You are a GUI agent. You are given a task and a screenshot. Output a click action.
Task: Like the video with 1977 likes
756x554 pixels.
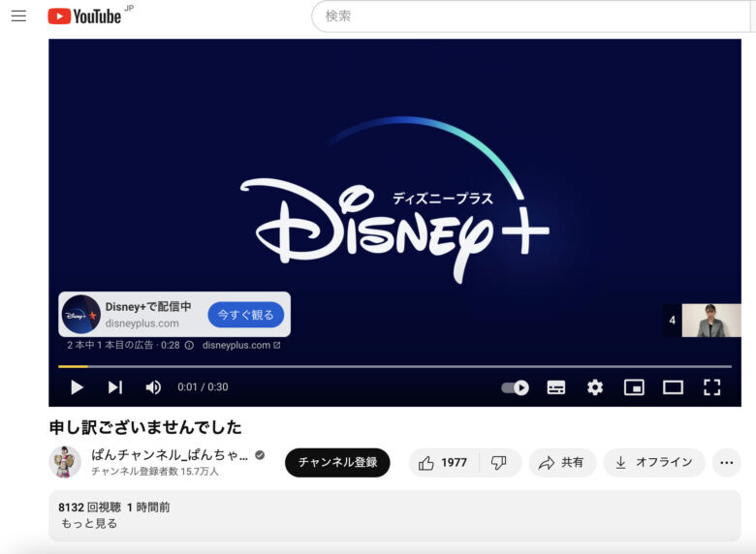click(444, 463)
